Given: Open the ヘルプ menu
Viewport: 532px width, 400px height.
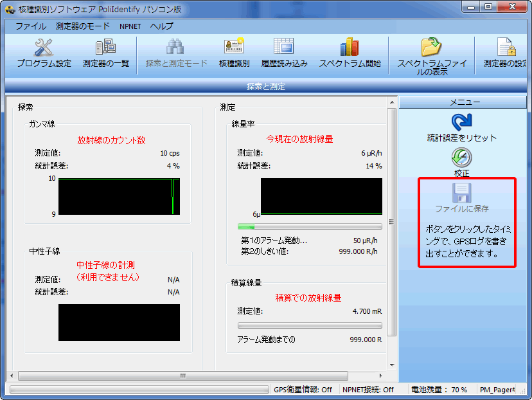Looking at the screenshot, I should click(x=162, y=26).
